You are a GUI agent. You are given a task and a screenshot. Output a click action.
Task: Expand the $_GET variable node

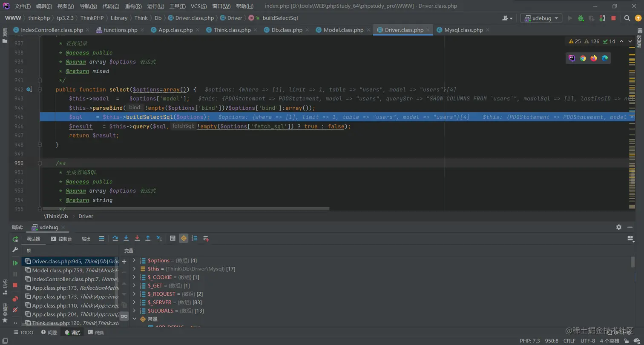point(134,285)
